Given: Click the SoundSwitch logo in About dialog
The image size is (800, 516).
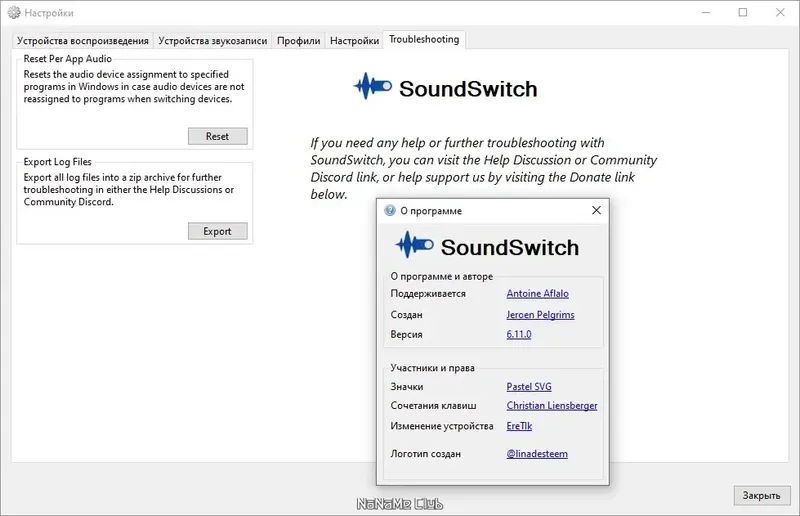Looking at the screenshot, I should (x=487, y=247).
